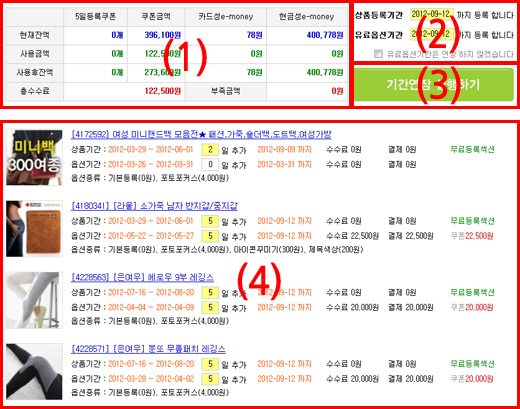Click 옵션기간 days field for the wallet item
This screenshot has width=520, height=409.
[x=210, y=236]
